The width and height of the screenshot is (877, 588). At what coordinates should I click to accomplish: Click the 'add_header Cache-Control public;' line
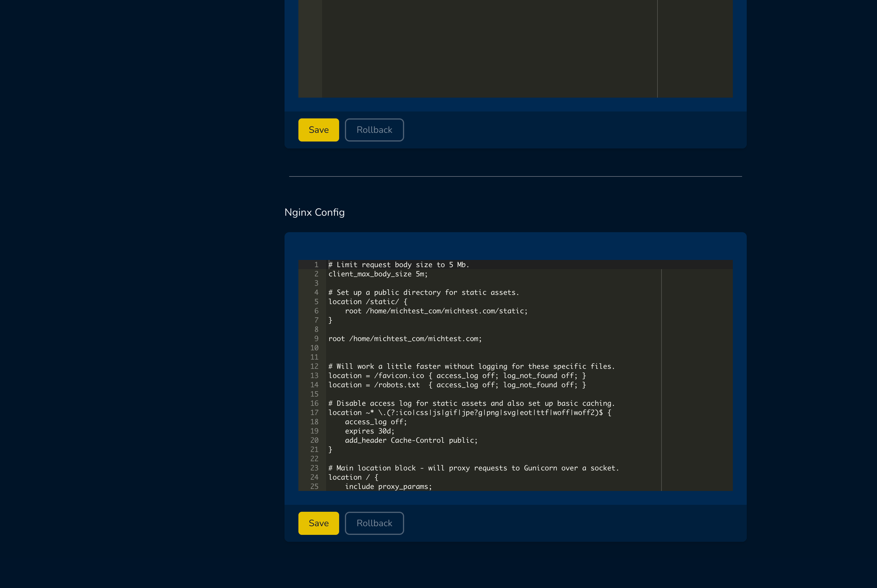point(411,440)
